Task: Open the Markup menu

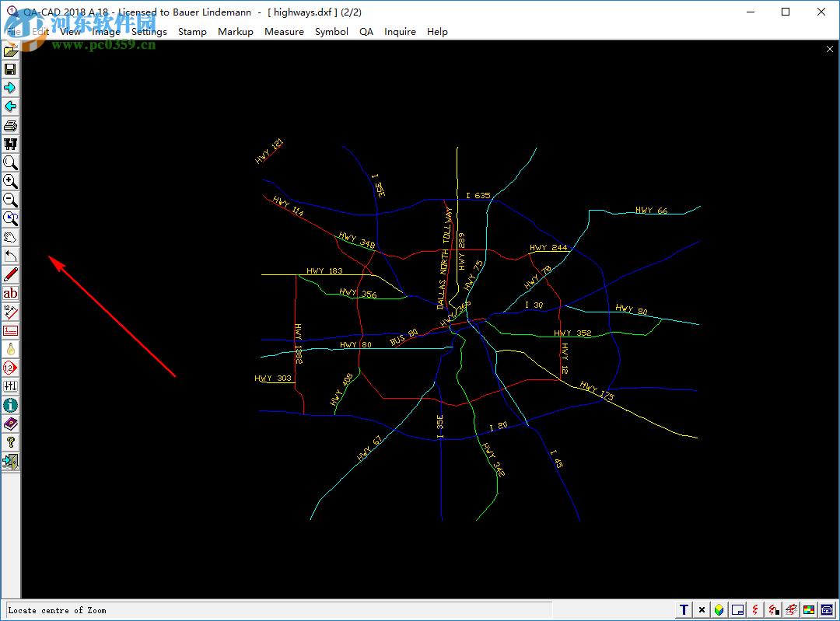Action: point(236,32)
